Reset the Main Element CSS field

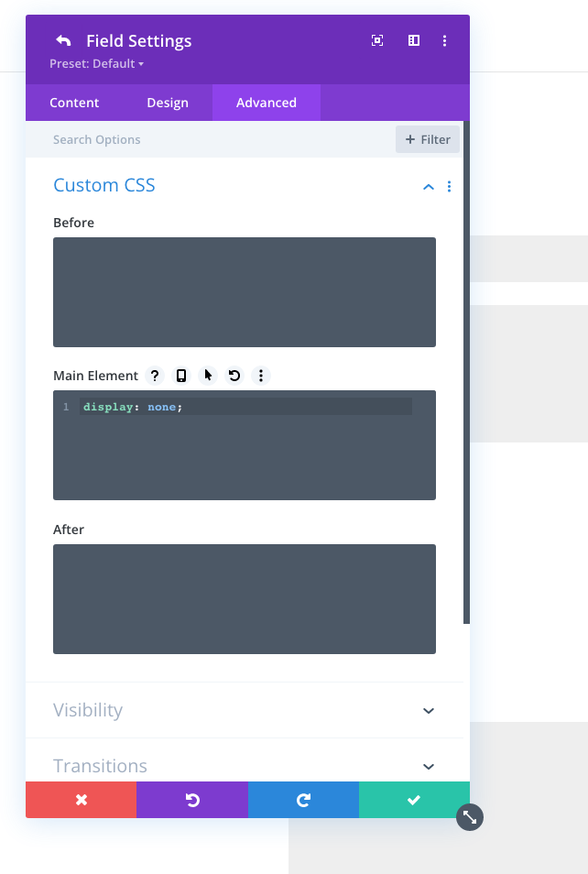pos(234,376)
